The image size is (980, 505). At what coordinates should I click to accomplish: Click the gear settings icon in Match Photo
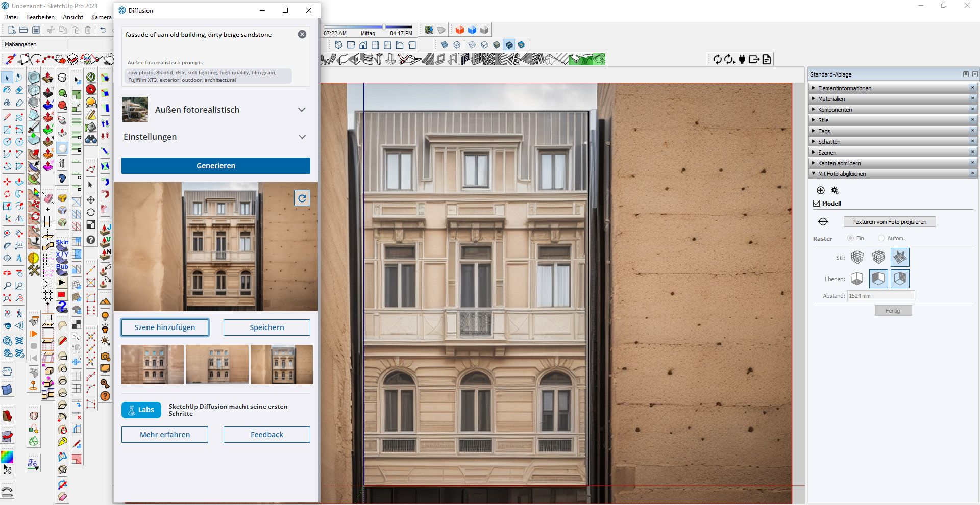point(835,190)
